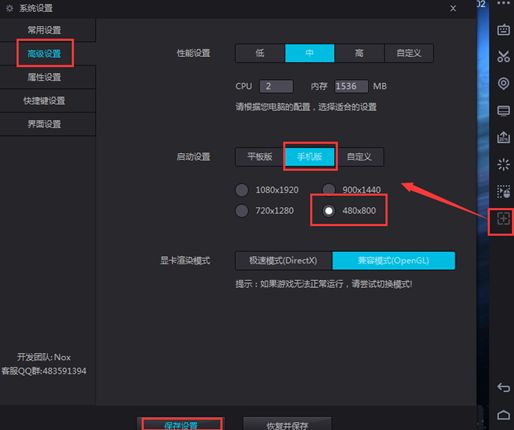Screen dimensions: 514x430
Task: Click the 恢复并保存 restore and save button
Action: pos(287,424)
